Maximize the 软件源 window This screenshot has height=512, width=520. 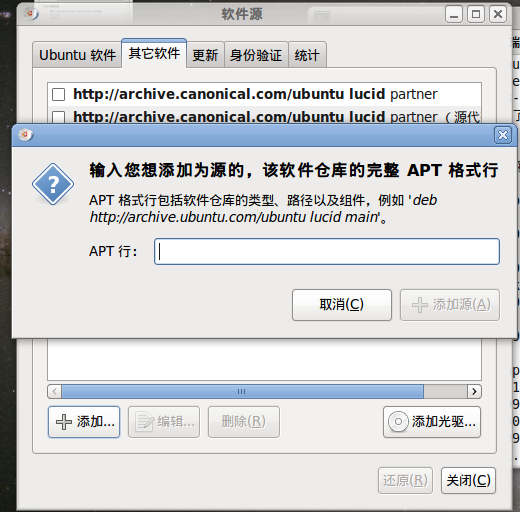(x=476, y=14)
